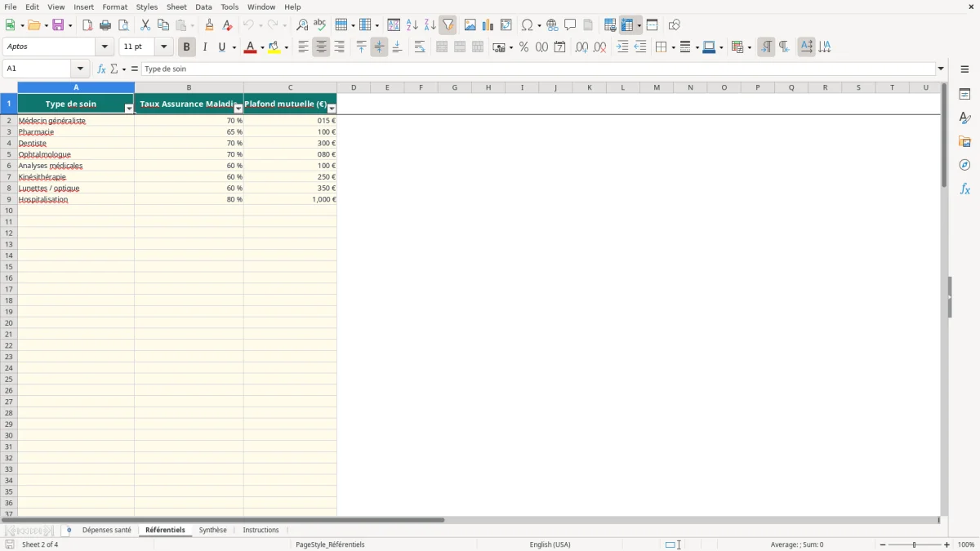The image size is (980, 551).
Task: Click the zoom slider handle
Action: coord(914,544)
